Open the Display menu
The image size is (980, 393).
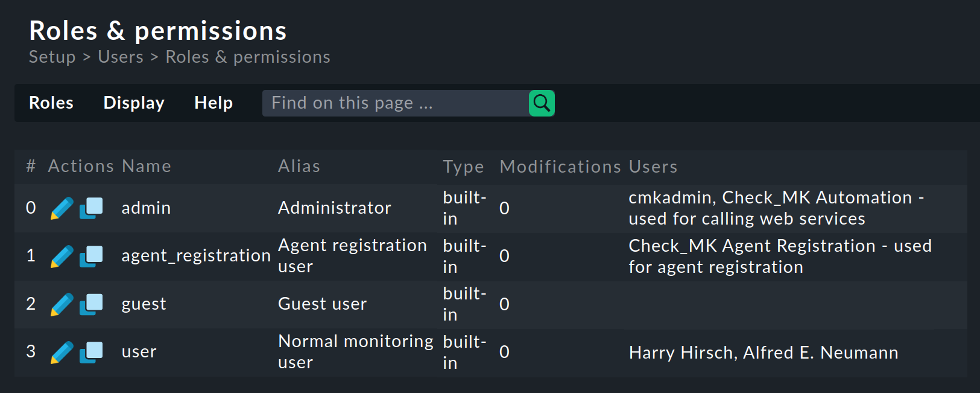coord(134,103)
